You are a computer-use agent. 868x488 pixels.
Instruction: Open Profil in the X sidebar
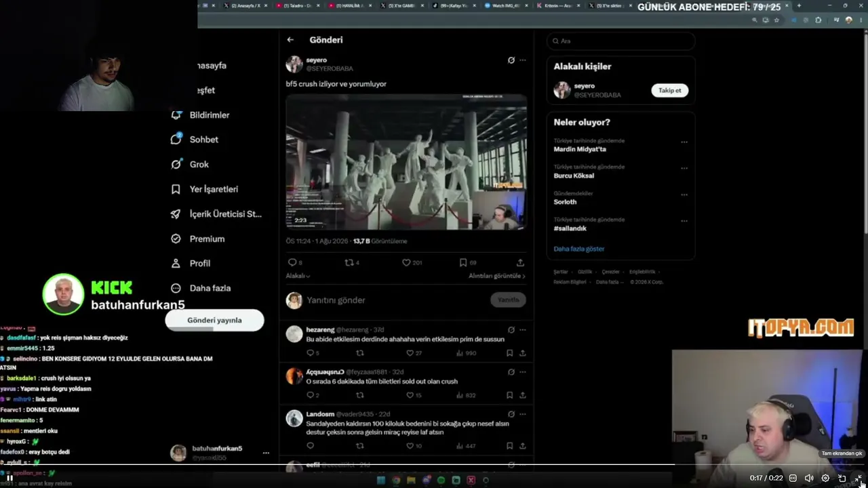(191, 263)
